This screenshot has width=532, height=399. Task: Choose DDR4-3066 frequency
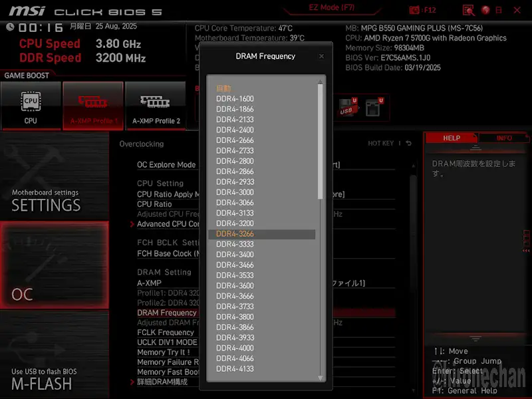(235, 203)
